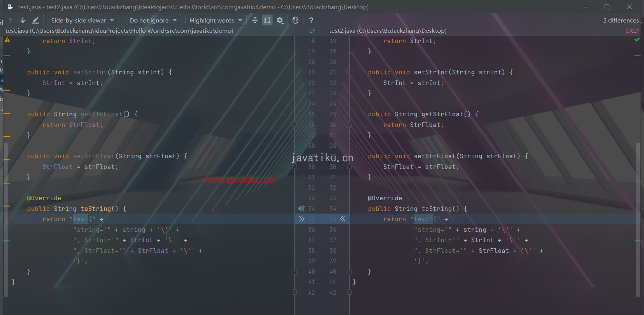Jump to next difference with down arrow

click(x=23, y=20)
